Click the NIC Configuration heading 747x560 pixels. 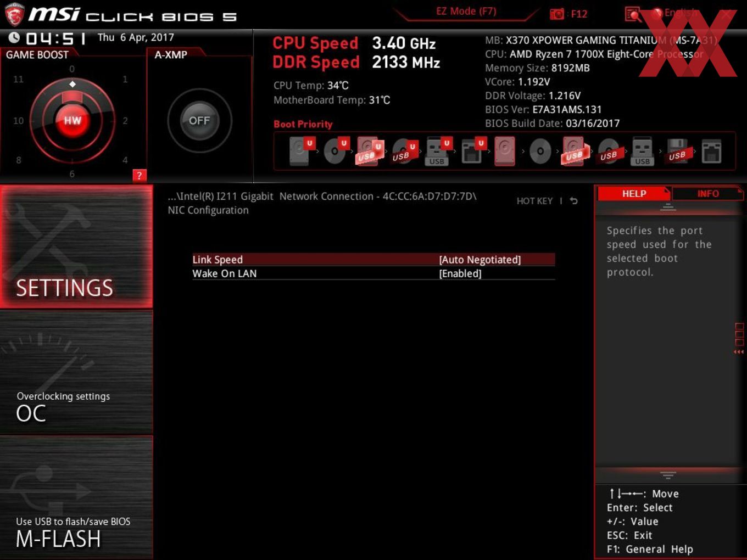[x=208, y=210]
